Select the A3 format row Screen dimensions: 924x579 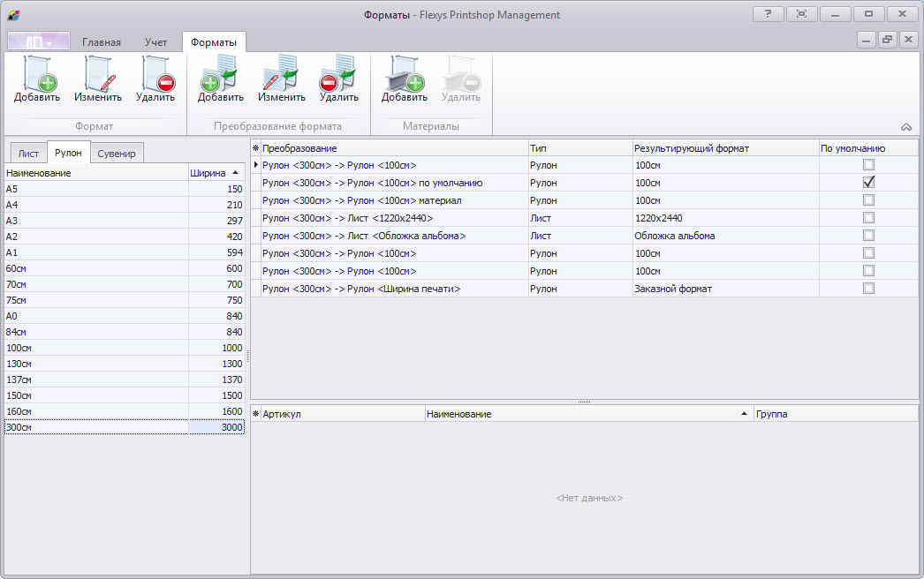(x=125, y=221)
